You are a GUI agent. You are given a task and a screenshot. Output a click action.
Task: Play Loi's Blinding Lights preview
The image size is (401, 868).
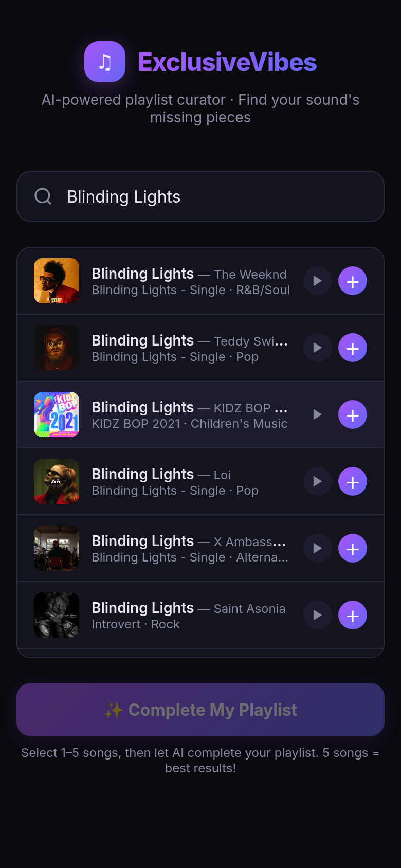point(317,481)
